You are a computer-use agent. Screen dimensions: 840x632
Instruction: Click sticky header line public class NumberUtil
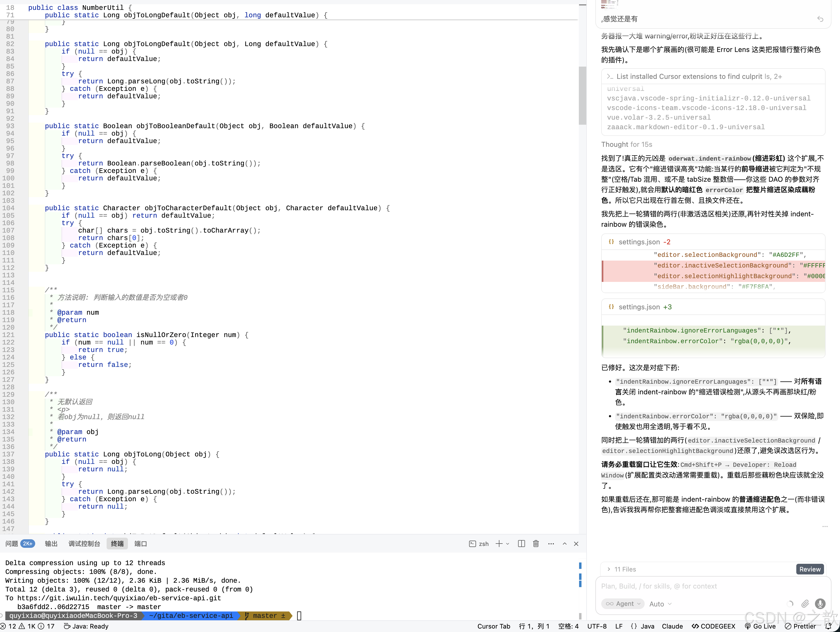click(80, 7)
